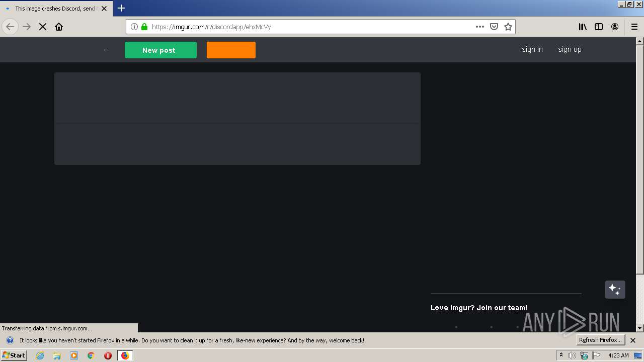The image size is (644, 362).
Task: Click the New post button
Action: tap(160, 50)
